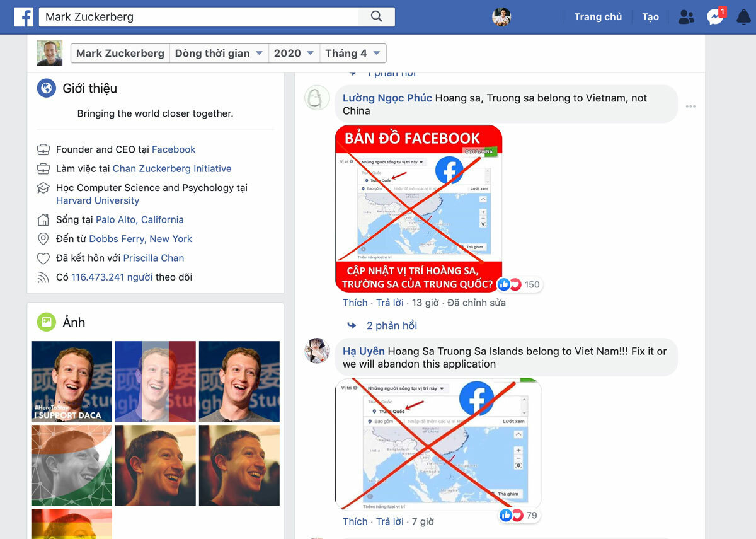Open the I SUPPORT DACA profile photo
This screenshot has height=539, width=756.
tap(72, 381)
